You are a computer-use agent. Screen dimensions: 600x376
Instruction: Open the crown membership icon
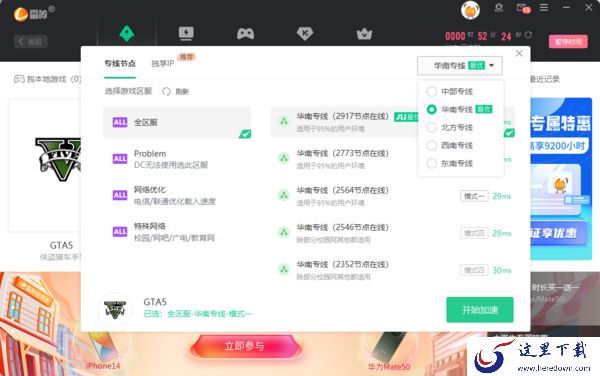point(364,34)
